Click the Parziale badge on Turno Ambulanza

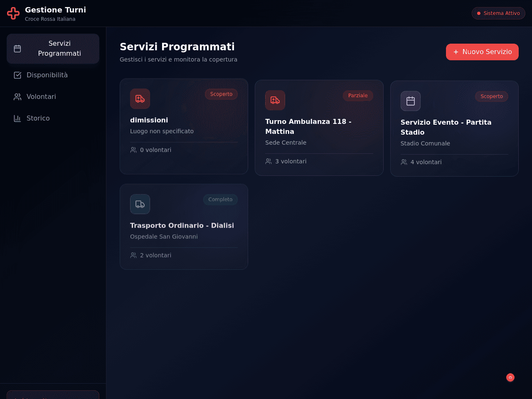click(358, 96)
